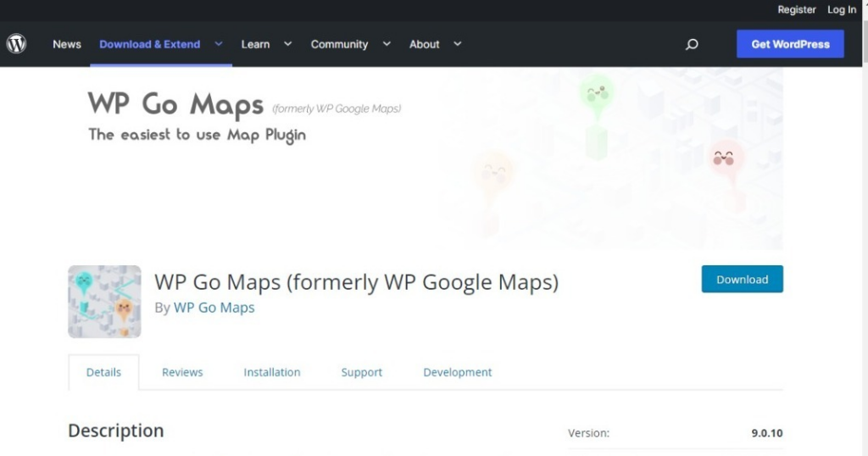
Task: Click the Description heading
Action: (x=115, y=431)
